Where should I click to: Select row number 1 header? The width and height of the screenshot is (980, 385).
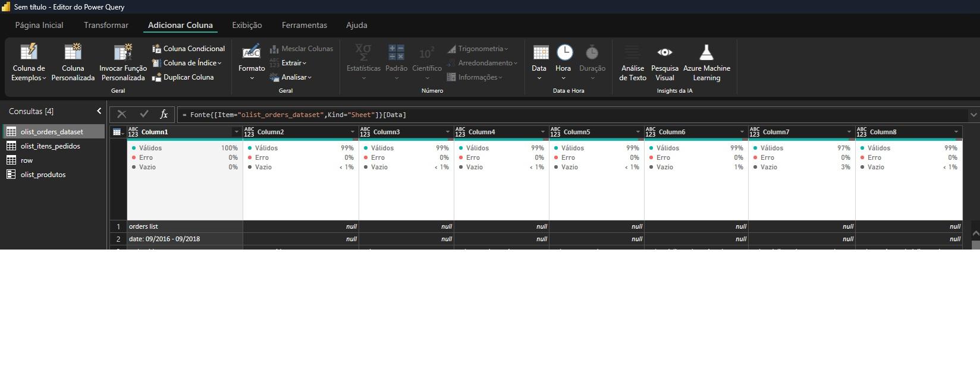coord(118,226)
